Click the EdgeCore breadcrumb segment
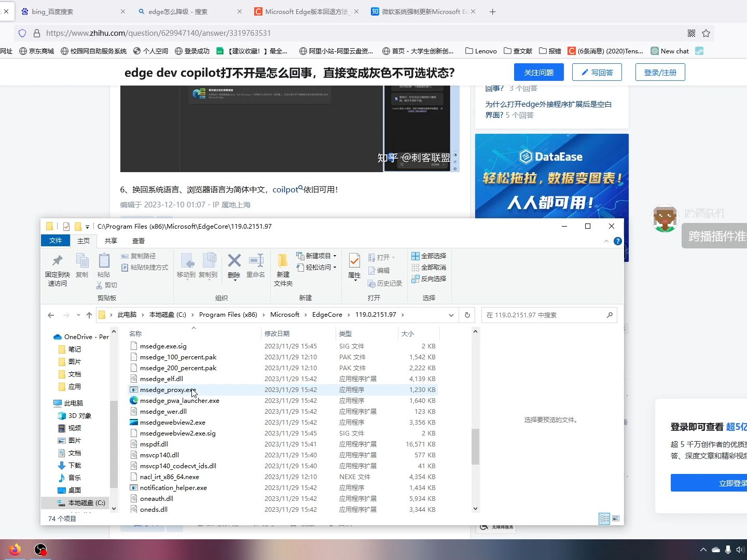747x560 pixels. (327, 315)
